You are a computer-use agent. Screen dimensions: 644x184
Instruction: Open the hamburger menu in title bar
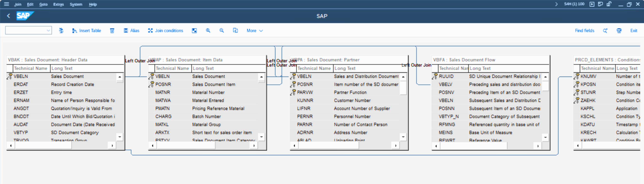click(6, 4)
